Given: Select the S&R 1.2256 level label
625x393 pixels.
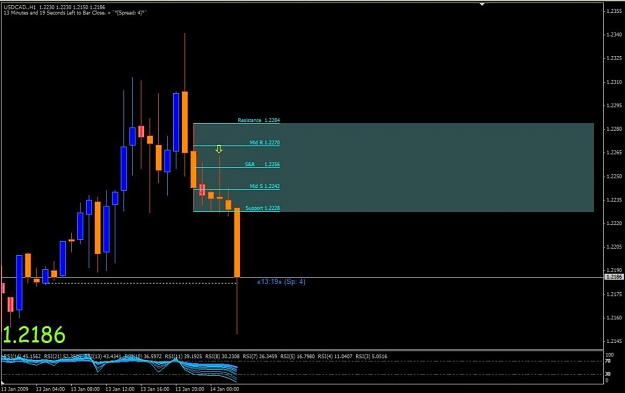Looking at the screenshot, I should pyautogui.click(x=262, y=164).
